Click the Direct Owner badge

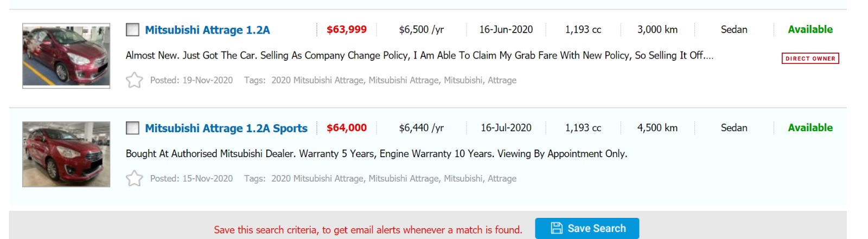click(x=810, y=59)
